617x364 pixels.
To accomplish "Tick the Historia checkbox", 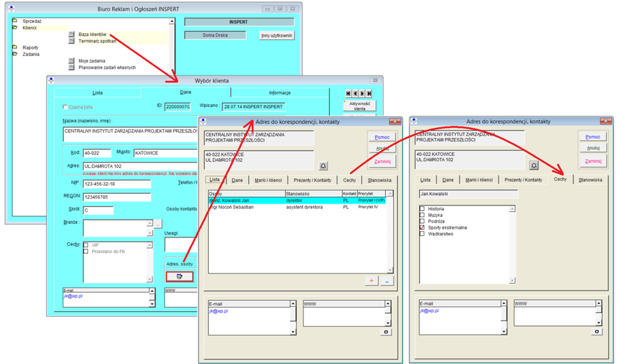I will [422, 209].
